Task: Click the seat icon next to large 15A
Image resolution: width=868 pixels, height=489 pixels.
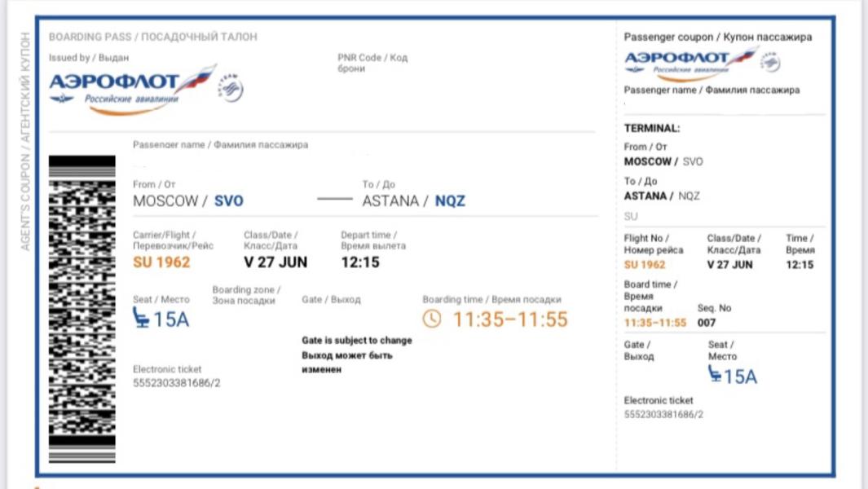Action: coord(142,318)
